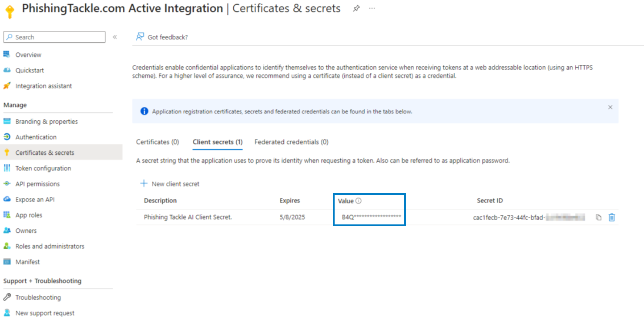Click the Secret ID column header
The height and width of the screenshot is (329, 644).
click(490, 200)
